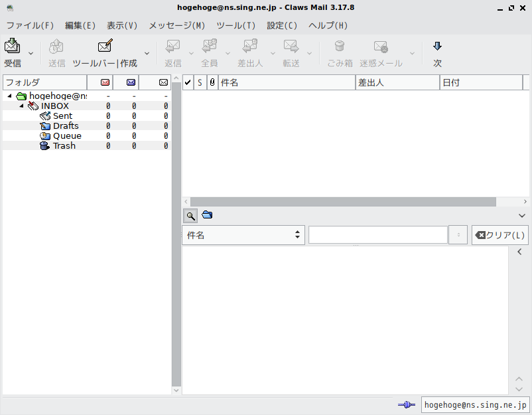Click the message list scroll-right arrow

tap(525, 202)
